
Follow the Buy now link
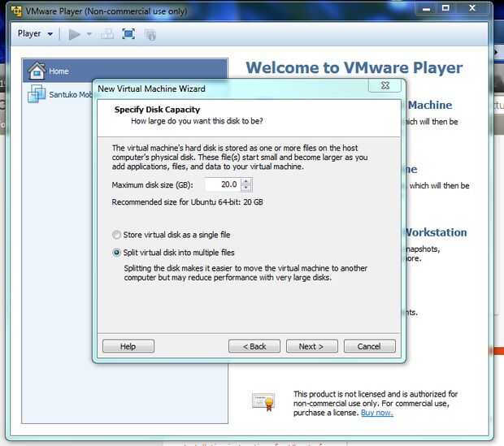376,413
